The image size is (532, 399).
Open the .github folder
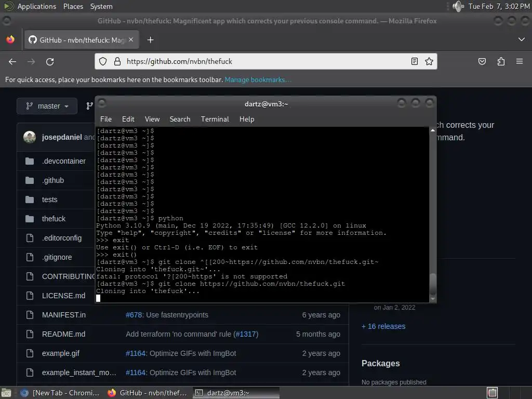click(x=53, y=180)
